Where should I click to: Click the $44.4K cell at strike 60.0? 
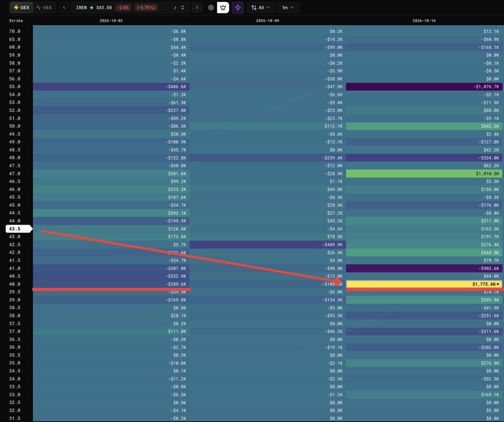[111, 47]
